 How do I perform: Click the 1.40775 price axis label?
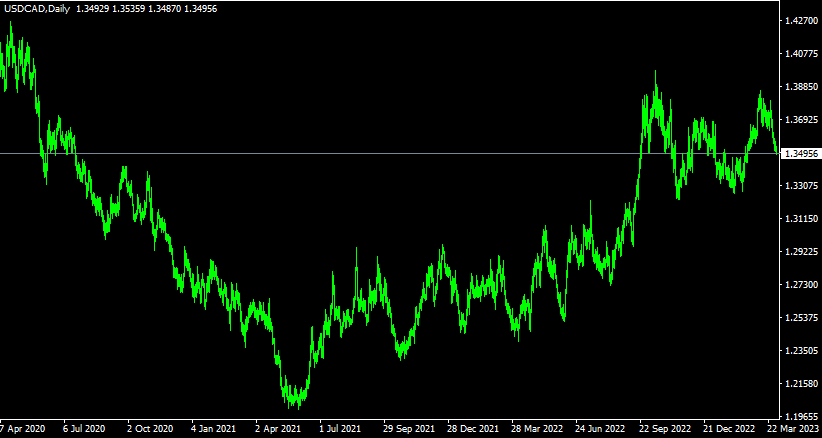pos(800,54)
